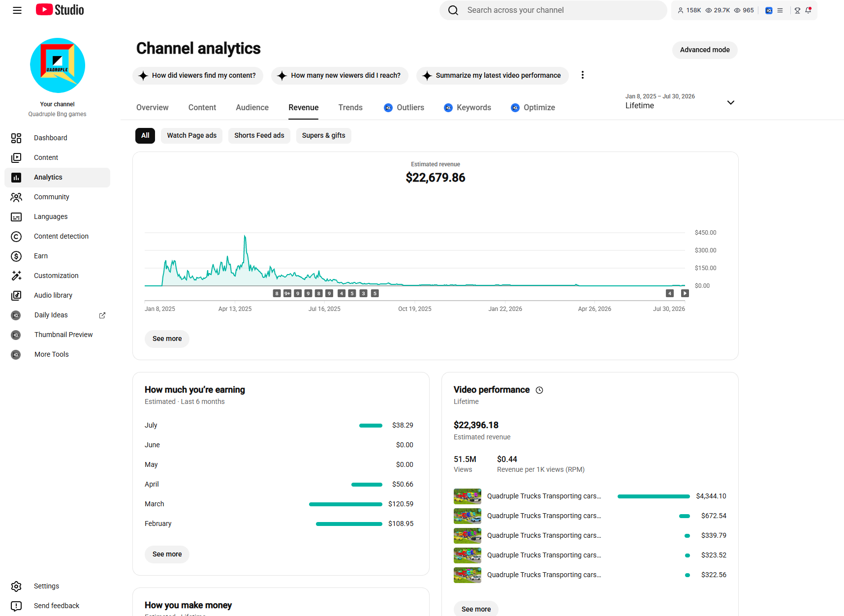
Task: Click the February $108.95 earnings row
Action: (279, 524)
